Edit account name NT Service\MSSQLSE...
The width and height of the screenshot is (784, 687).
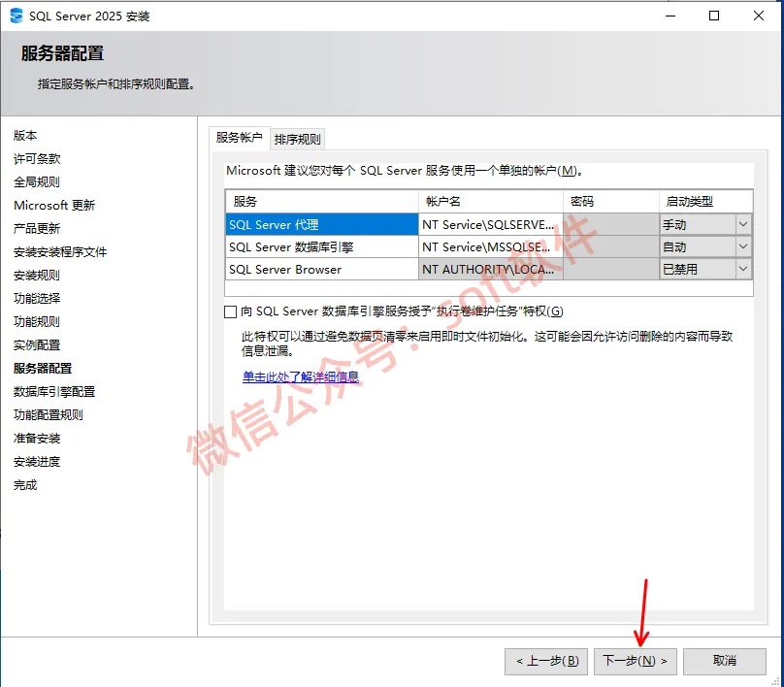click(491, 246)
